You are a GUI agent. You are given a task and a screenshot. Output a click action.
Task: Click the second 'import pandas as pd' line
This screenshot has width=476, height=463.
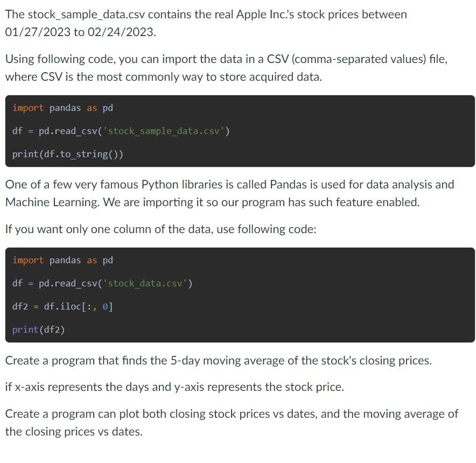(x=62, y=261)
